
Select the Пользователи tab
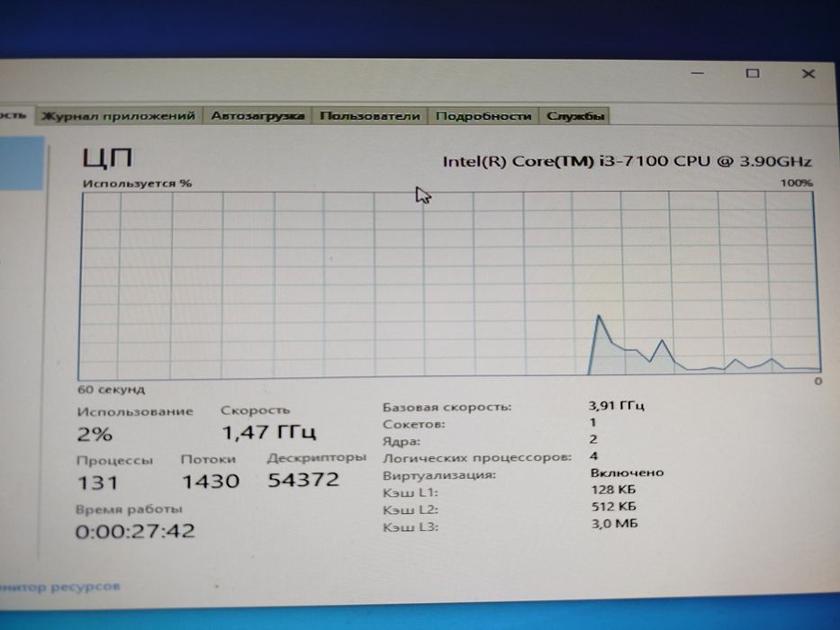pos(370,116)
